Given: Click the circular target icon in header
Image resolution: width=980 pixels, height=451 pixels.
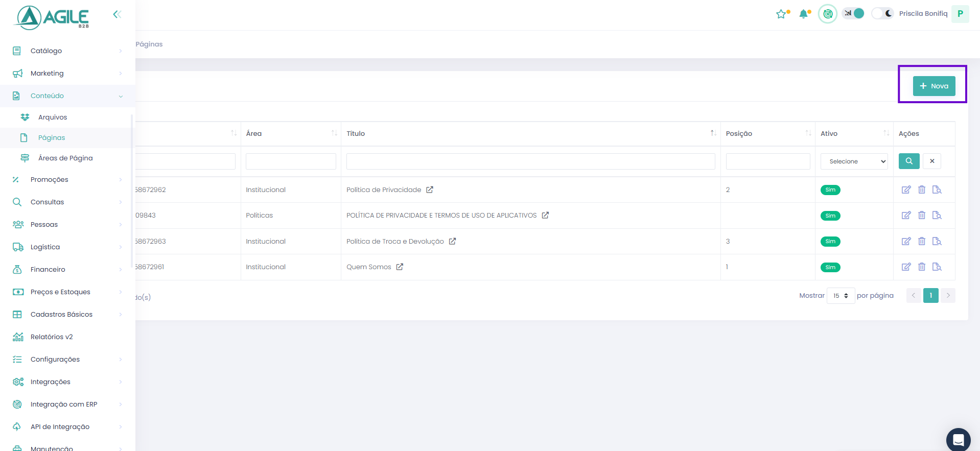Looking at the screenshot, I should point(828,14).
